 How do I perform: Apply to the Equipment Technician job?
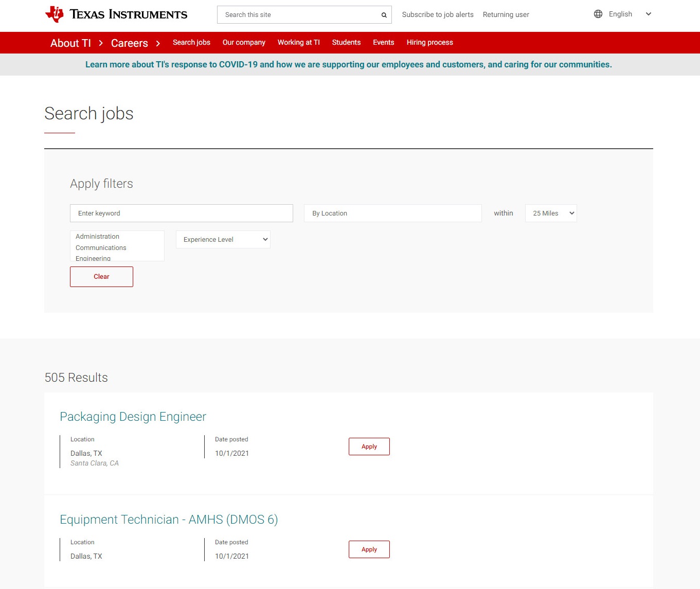point(369,549)
